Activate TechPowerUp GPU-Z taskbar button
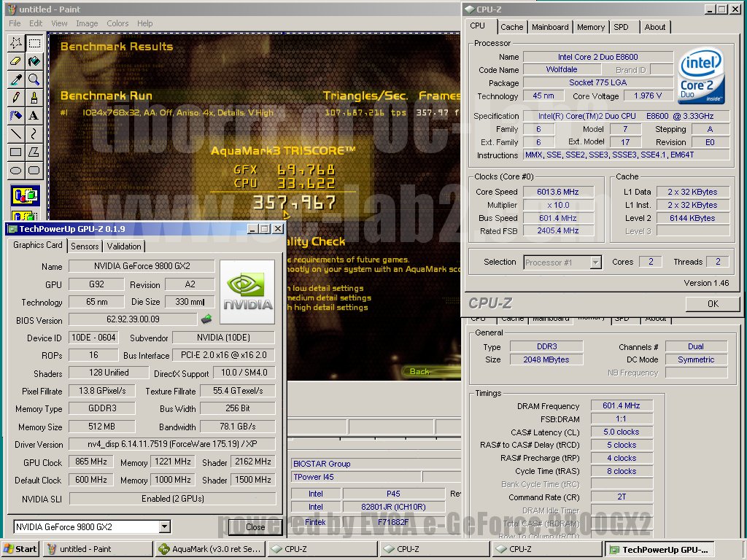This screenshot has height=560, width=747. click(659, 550)
